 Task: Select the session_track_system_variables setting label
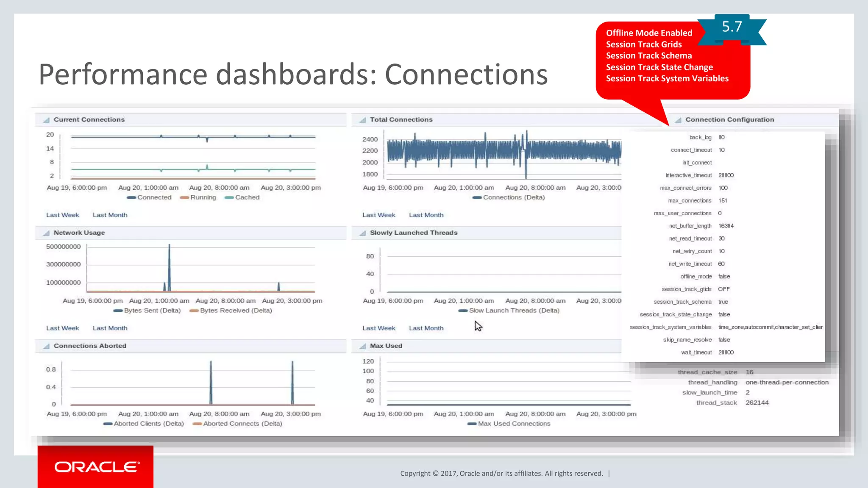pyautogui.click(x=670, y=327)
